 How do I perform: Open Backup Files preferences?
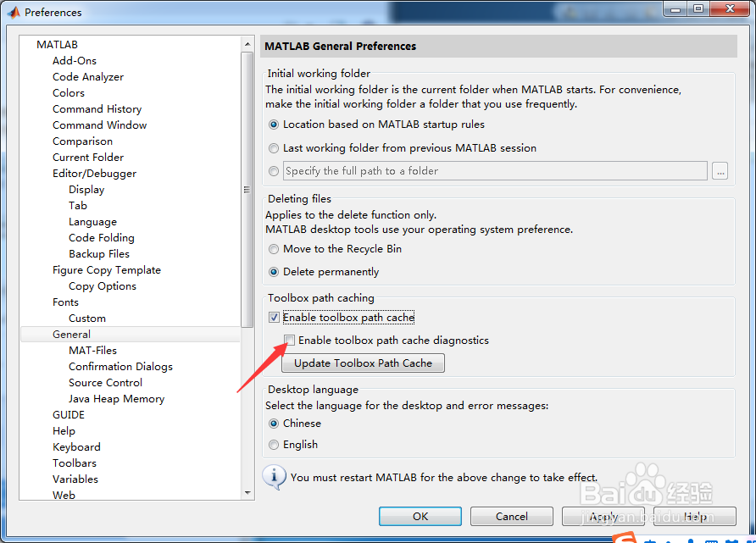(x=99, y=254)
